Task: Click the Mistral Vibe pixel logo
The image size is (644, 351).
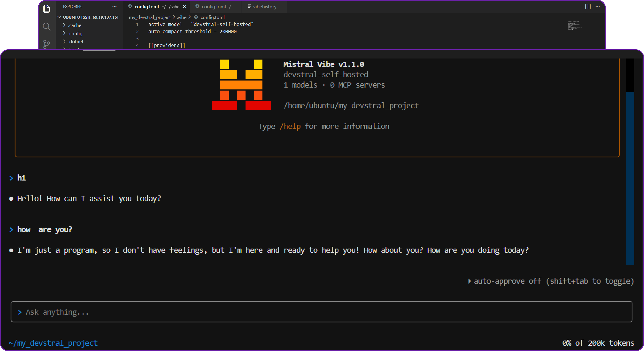Action: click(x=241, y=85)
